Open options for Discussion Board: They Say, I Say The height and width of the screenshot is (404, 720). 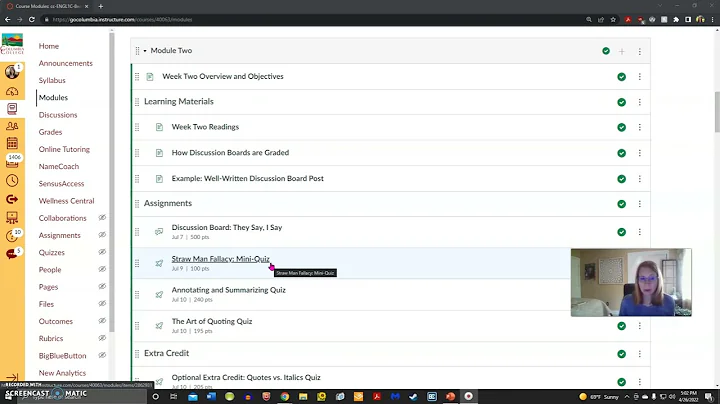click(x=640, y=232)
